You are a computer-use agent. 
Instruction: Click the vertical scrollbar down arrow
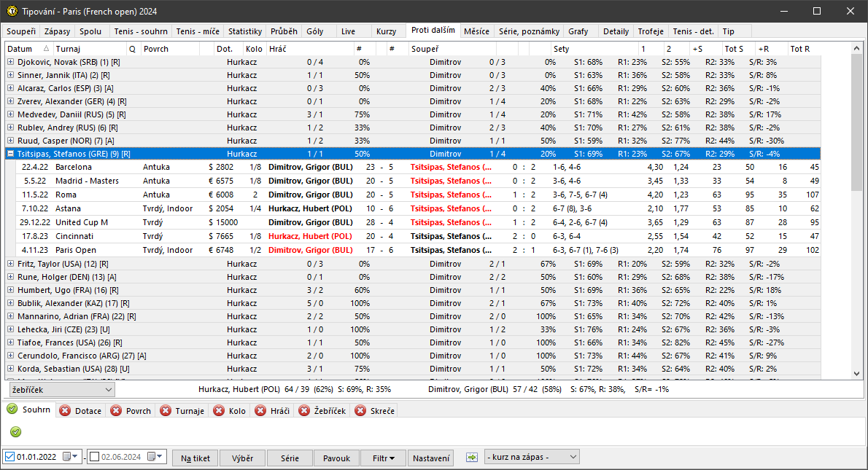tap(856, 373)
